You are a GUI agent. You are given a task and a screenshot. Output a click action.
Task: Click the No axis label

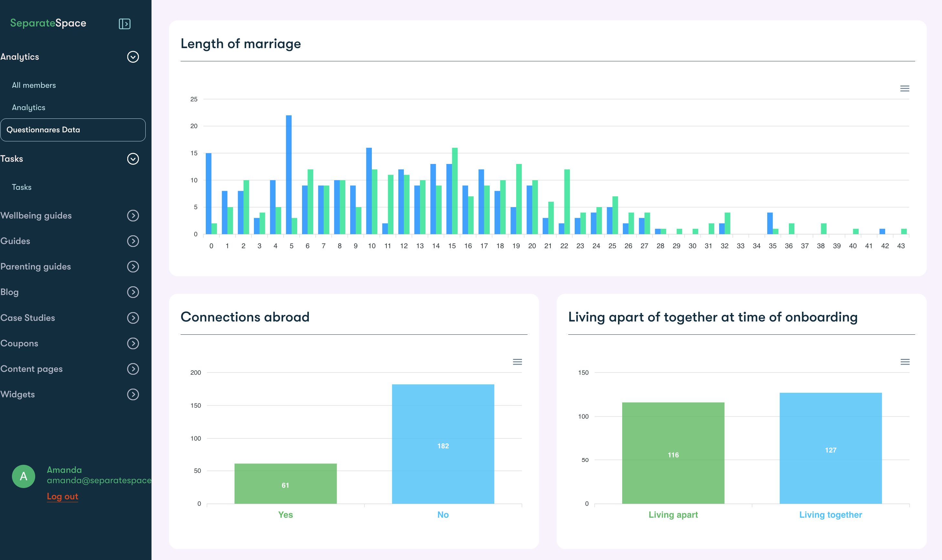click(x=443, y=515)
